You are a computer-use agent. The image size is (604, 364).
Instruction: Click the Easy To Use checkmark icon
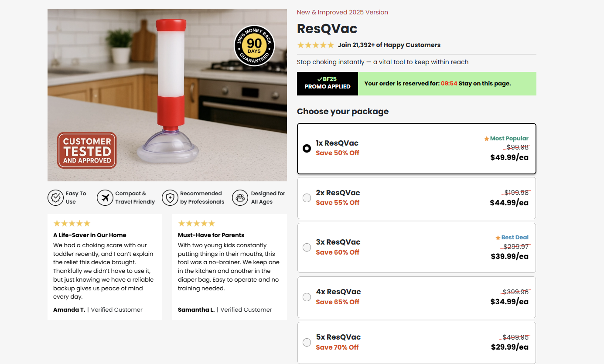tap(56, 197)
